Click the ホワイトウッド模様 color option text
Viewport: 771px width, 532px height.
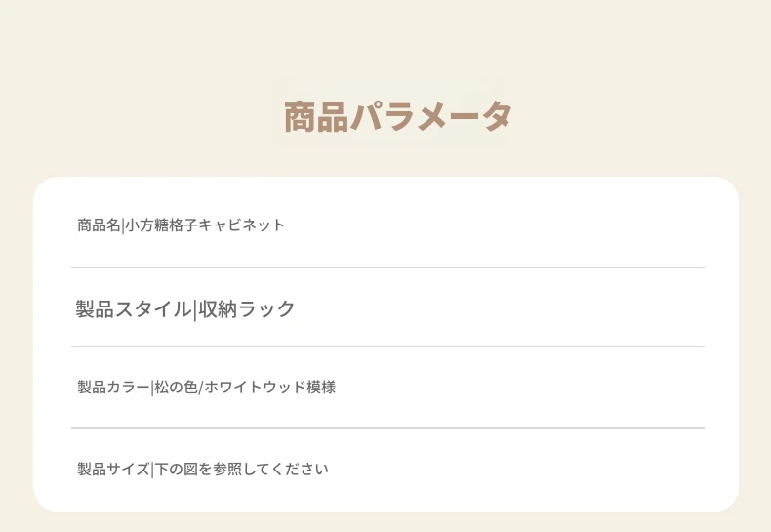pos(270,387)
